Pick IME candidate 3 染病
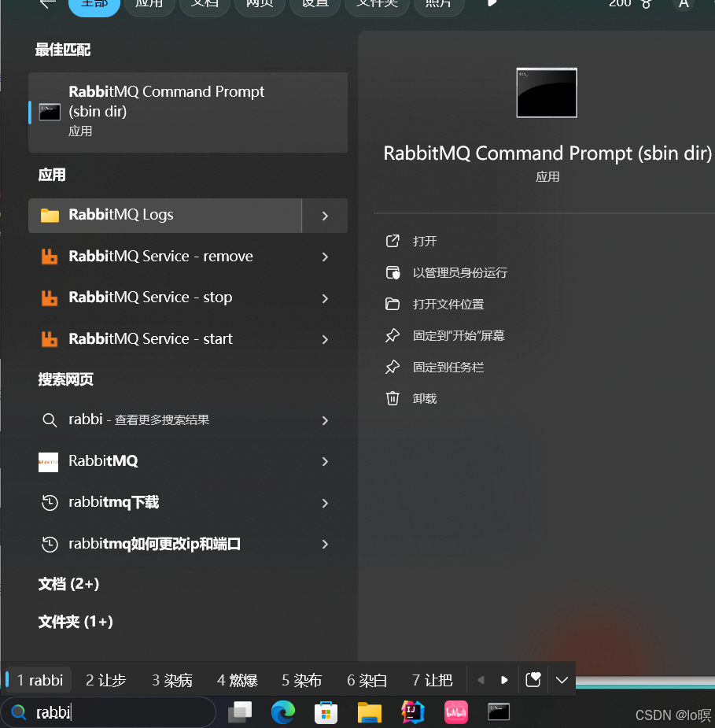The image size is (715, 728). [172, 680]
